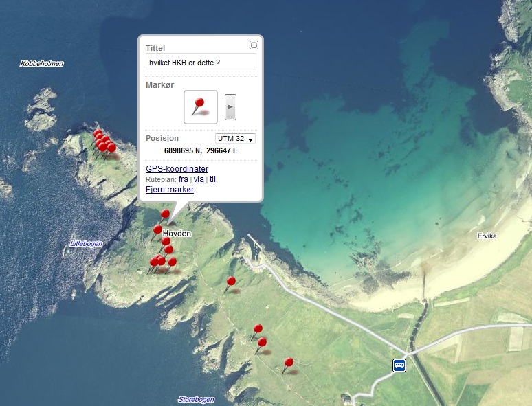
Task: Click the lone pin between Hovden and the road
Action: click(231, 281)
